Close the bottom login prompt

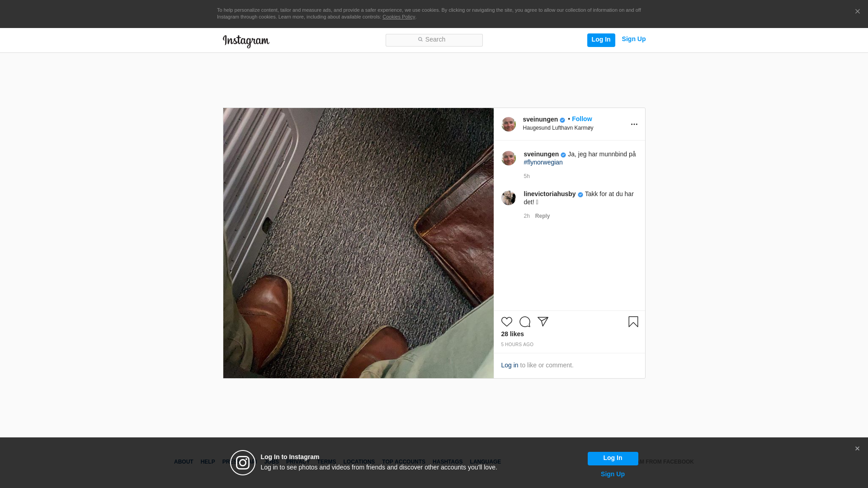(x=857, y=449)
